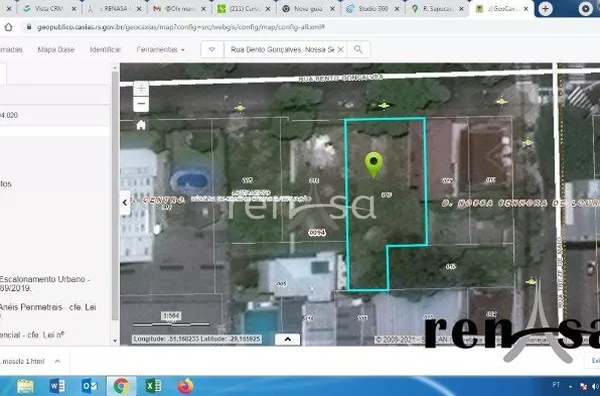Run the address search magnifier
600x396 pixels.
[x=358, y=49]
